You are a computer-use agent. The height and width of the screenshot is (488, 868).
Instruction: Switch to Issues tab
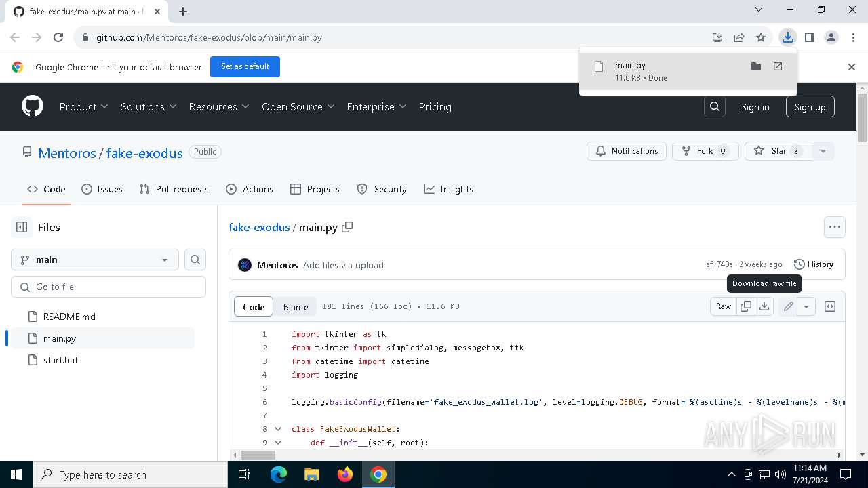[102, 189]
